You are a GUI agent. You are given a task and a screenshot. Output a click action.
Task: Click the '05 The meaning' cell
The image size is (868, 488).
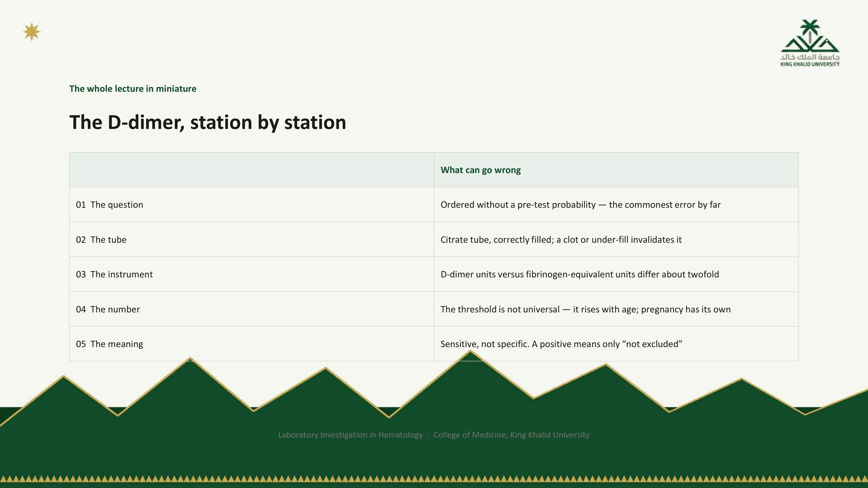click(x=252, y=344)
